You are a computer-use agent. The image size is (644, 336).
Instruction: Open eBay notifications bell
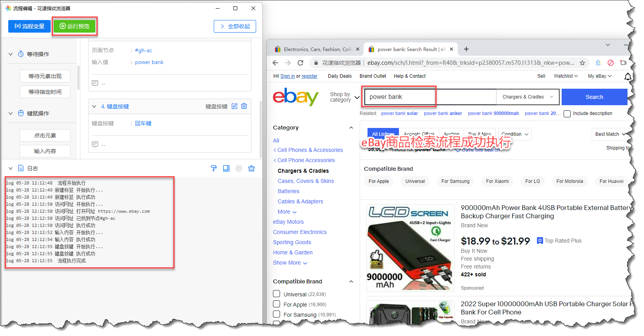(x=628, y=77)
